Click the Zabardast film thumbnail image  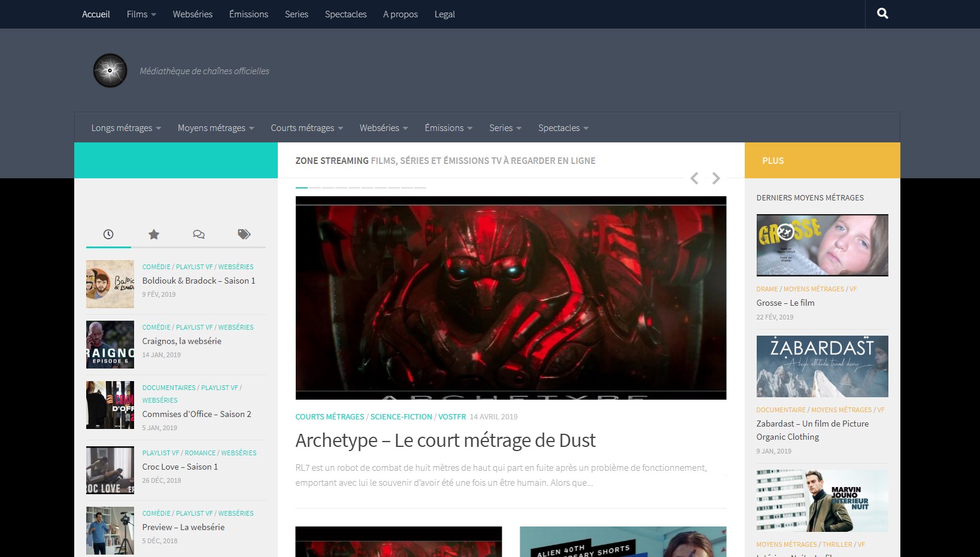coord(822,366)
